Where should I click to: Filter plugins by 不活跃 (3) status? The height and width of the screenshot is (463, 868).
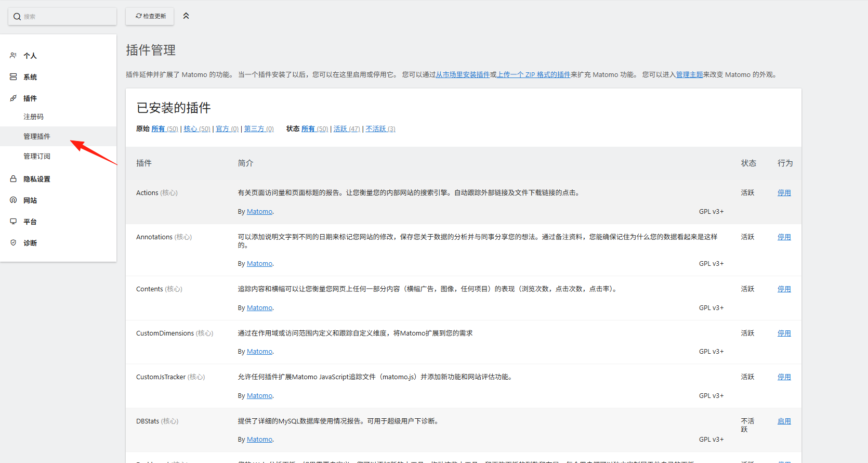(380, 129)
